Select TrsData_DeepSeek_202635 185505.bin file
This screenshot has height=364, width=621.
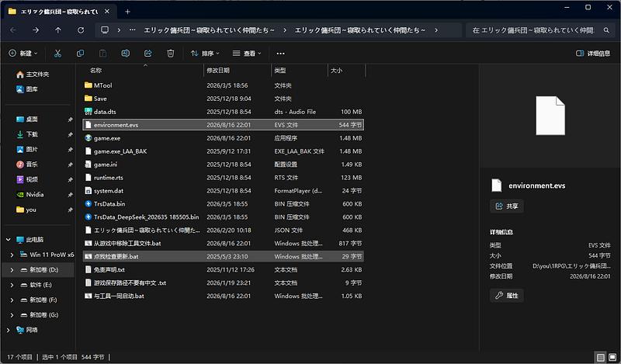[224, 217]
